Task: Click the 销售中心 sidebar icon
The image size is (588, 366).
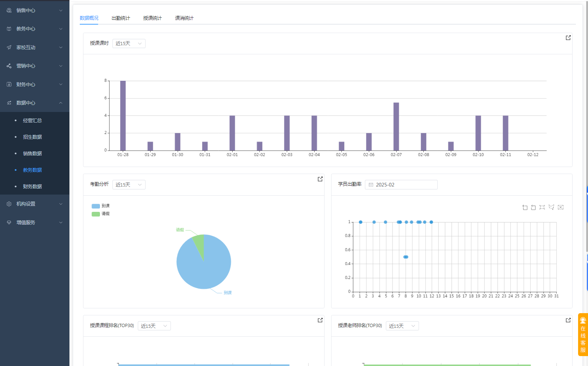Action: point(9,10)
